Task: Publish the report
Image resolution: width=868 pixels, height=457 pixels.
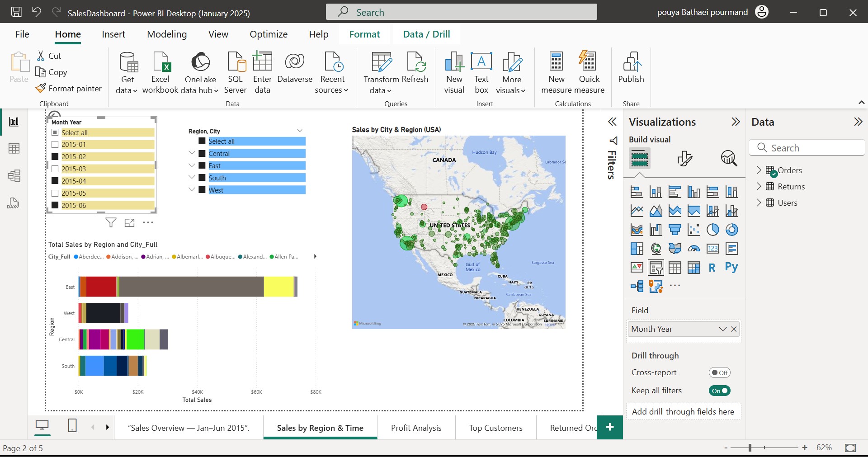Action: click(631, 67)
